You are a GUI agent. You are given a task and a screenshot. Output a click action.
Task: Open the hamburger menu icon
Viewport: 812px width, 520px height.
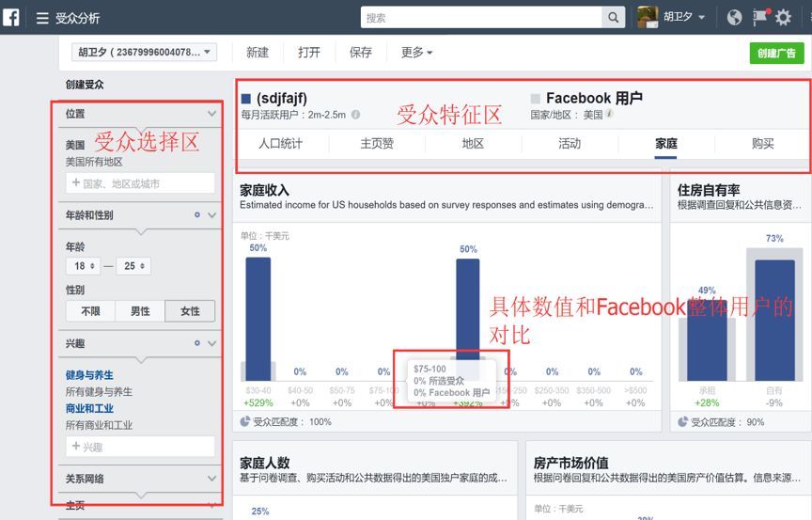(x=42, y=18)
